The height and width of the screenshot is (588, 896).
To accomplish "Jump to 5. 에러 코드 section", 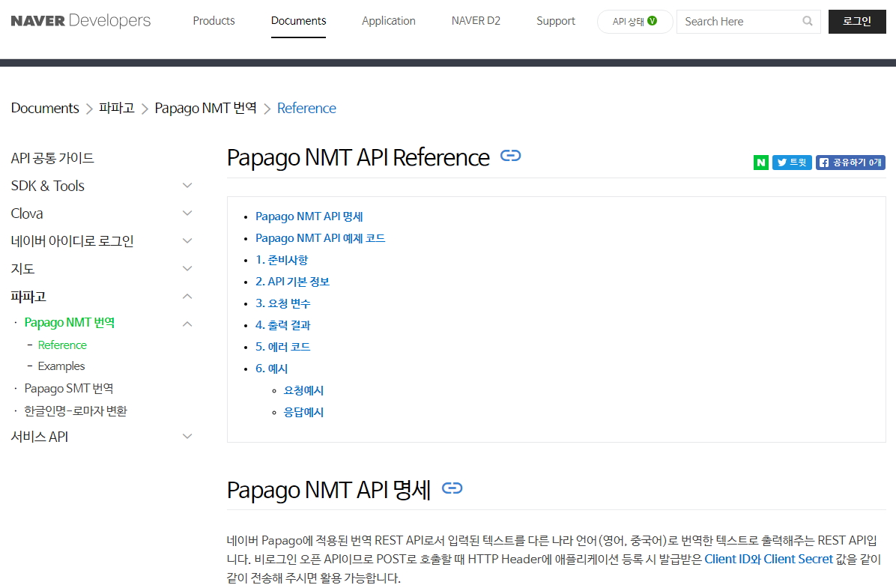I will point(283,347).
